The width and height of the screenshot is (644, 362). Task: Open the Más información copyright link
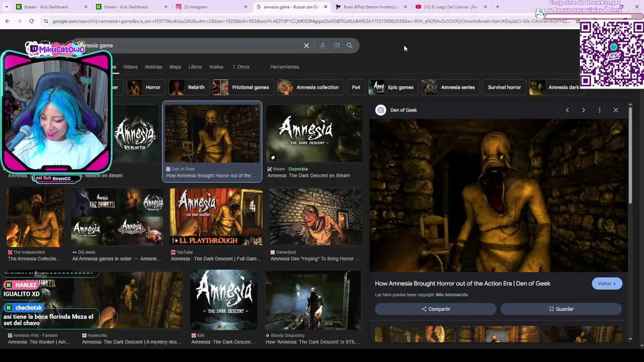452,295
